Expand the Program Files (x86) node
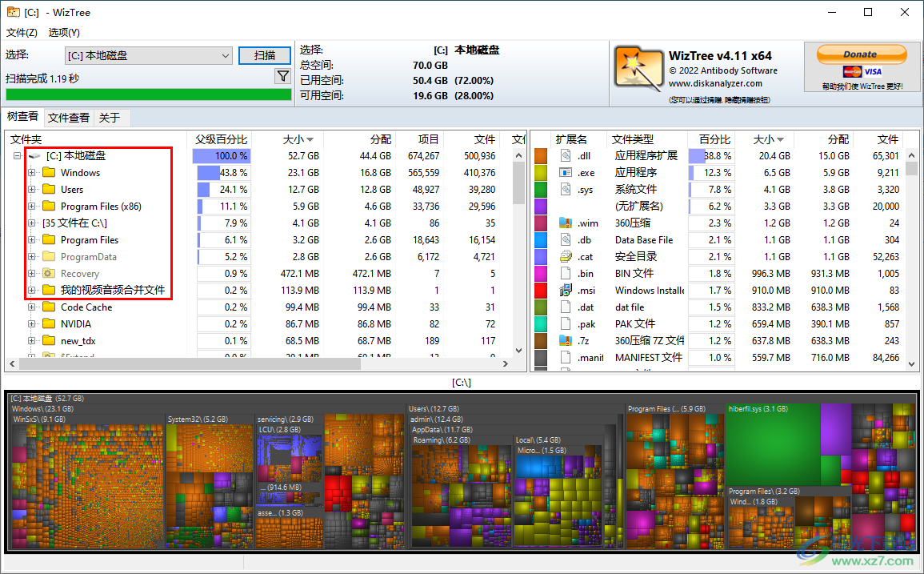The width and height of the screenshot is (924, 574). (31, 206)
